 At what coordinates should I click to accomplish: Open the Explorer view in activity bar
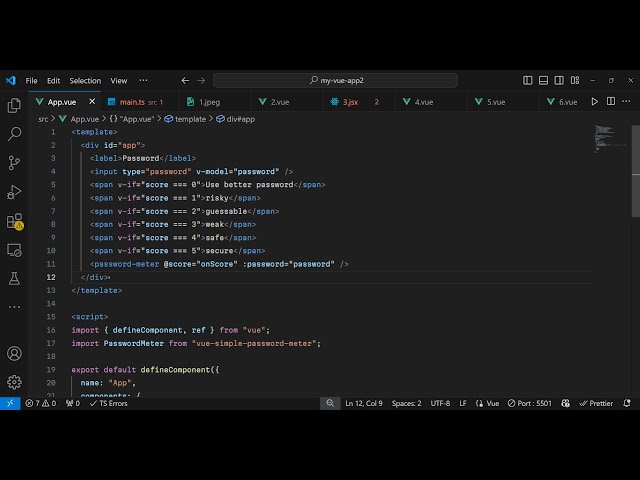(x=14, y=105)
